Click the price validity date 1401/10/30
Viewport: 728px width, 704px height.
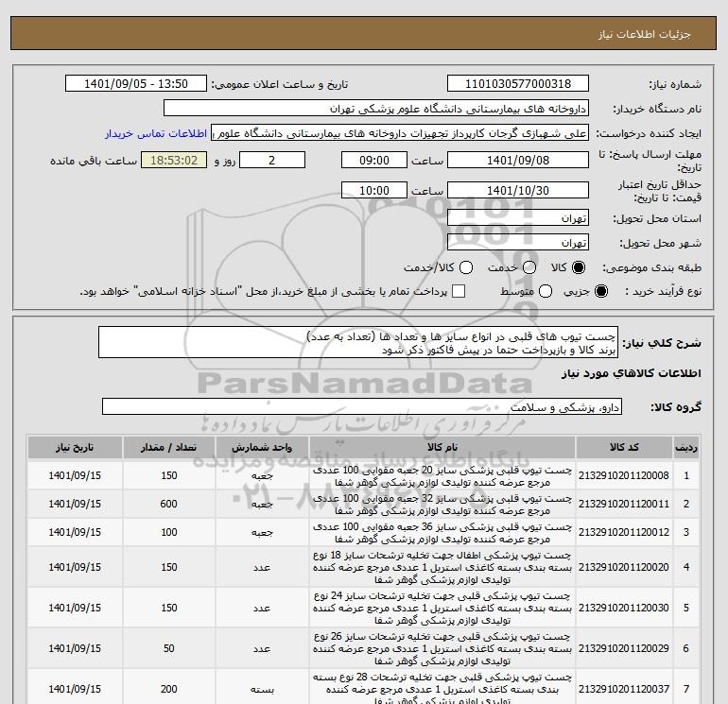pos(518,190)
